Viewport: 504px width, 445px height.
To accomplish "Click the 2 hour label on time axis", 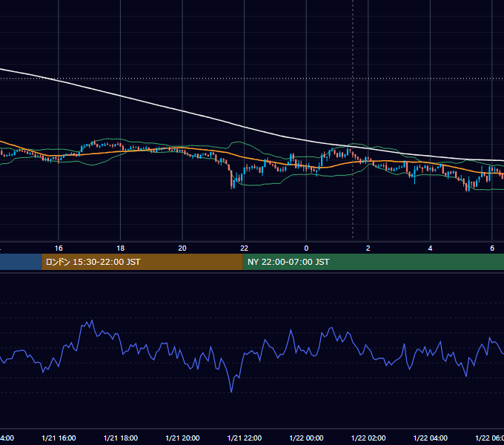I will point(368,248).
